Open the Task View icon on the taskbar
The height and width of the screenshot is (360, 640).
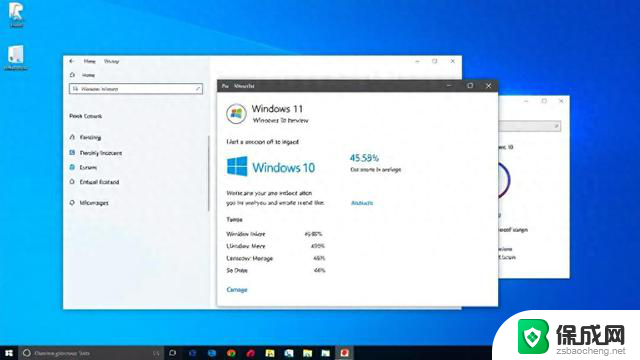point(173,353)
